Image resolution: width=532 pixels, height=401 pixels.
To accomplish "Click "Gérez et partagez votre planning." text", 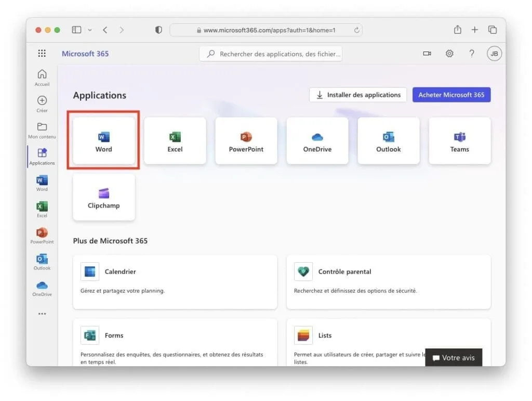I will point(123,291).
